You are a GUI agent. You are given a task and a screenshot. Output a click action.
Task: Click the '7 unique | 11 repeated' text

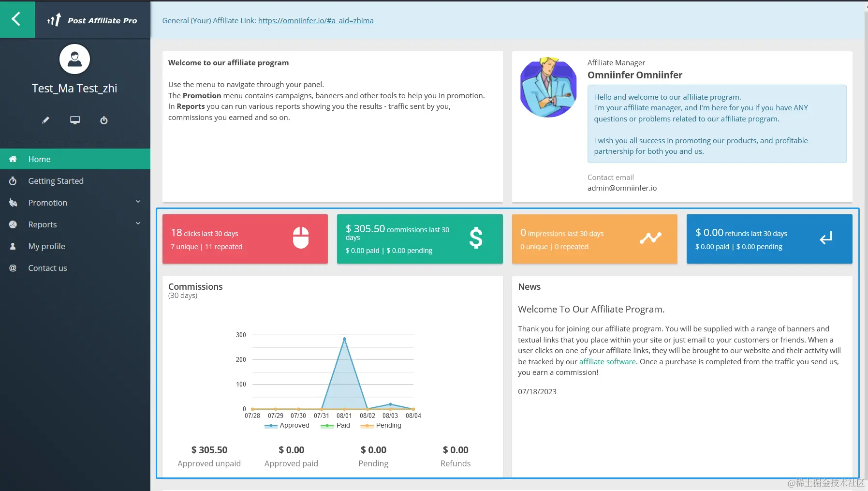pos(206,247)
